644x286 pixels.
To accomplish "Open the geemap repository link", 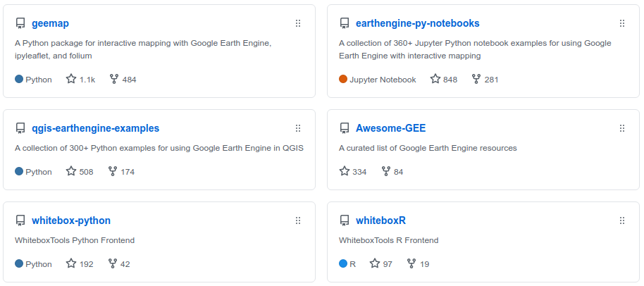I will 50,23.
